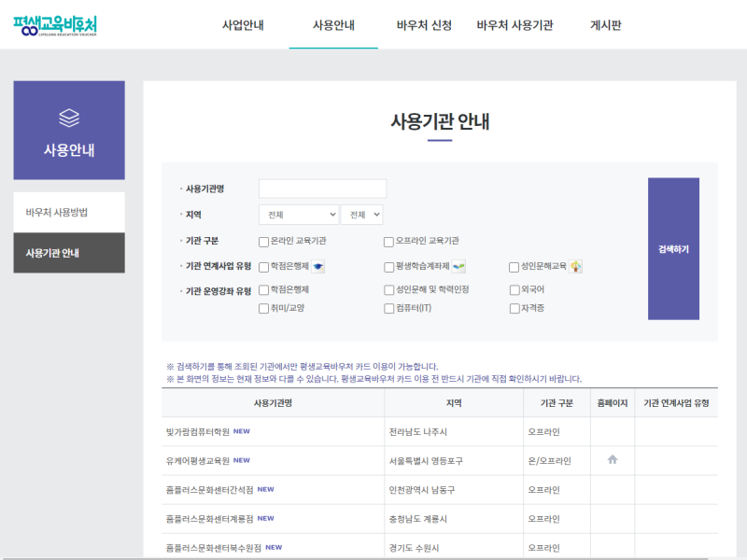The image size is (747, 560).
Task: Open the first 지역 dropdown
Action: click(298, 214)
